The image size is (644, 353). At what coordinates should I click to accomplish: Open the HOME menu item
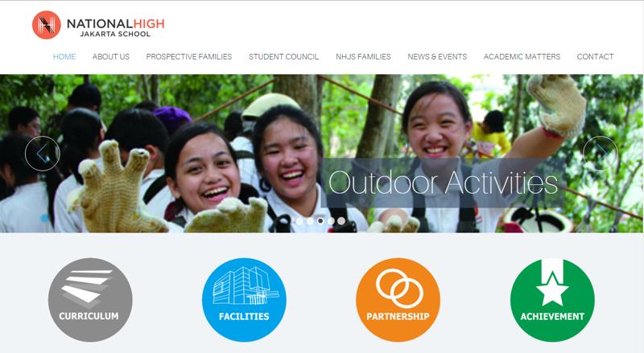pyautogui.click(x=64, y=56)
